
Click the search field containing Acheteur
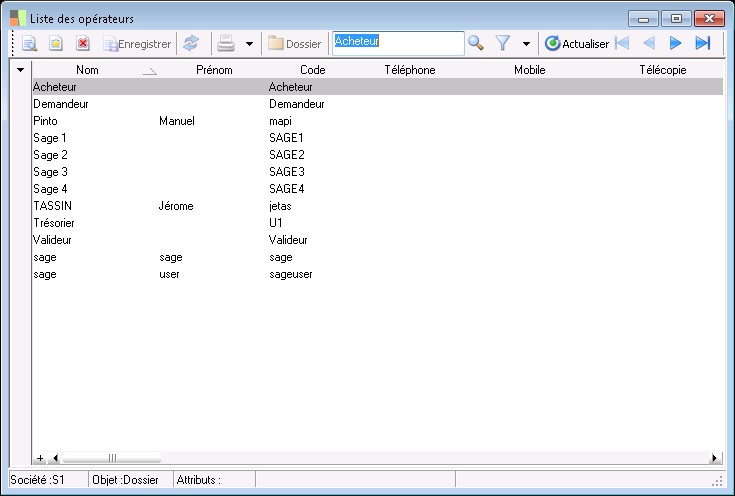[x=398, y=42]
